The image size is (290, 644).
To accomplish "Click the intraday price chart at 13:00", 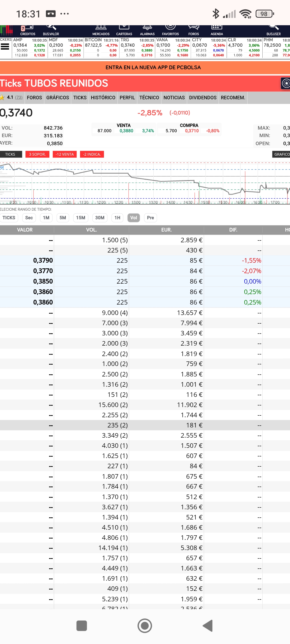I will (136, 182).
